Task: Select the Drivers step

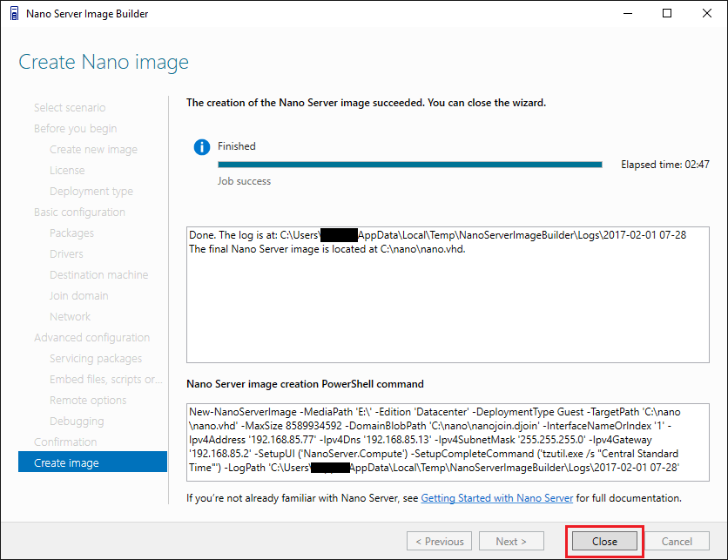Action: tap(66, 253)
